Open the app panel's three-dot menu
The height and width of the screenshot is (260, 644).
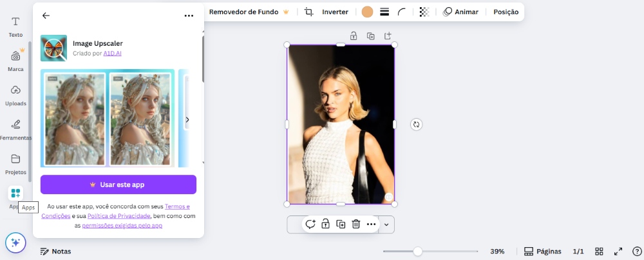[189, 15]
